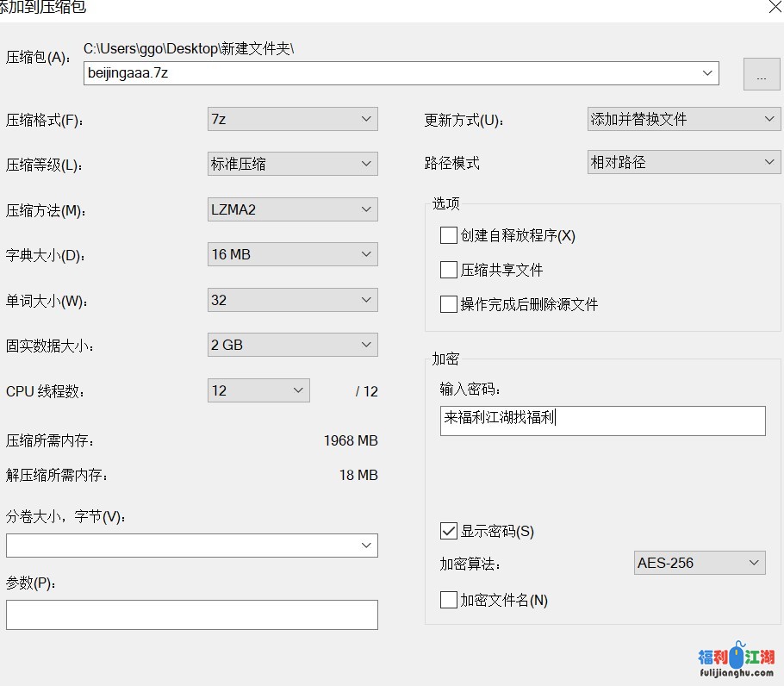The image size is (784, 686).
Task: Open the 字典大小 16 MB dropdown
Action: (x=292, y=254)
